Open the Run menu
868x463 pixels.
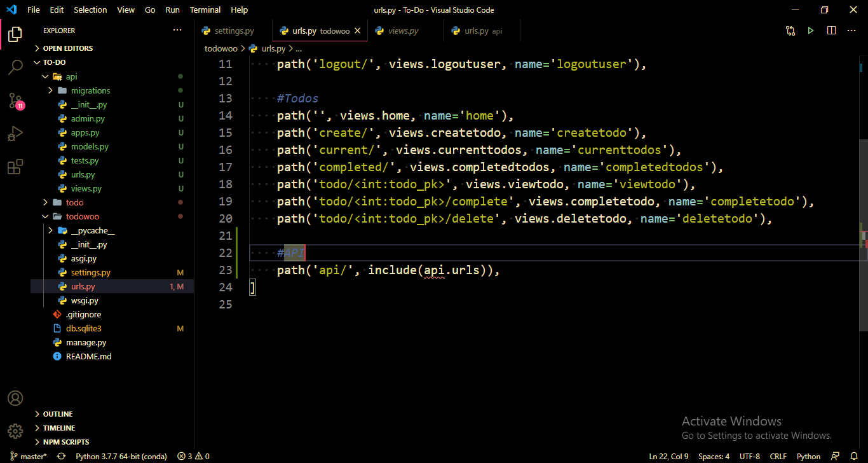click(172, 10)
